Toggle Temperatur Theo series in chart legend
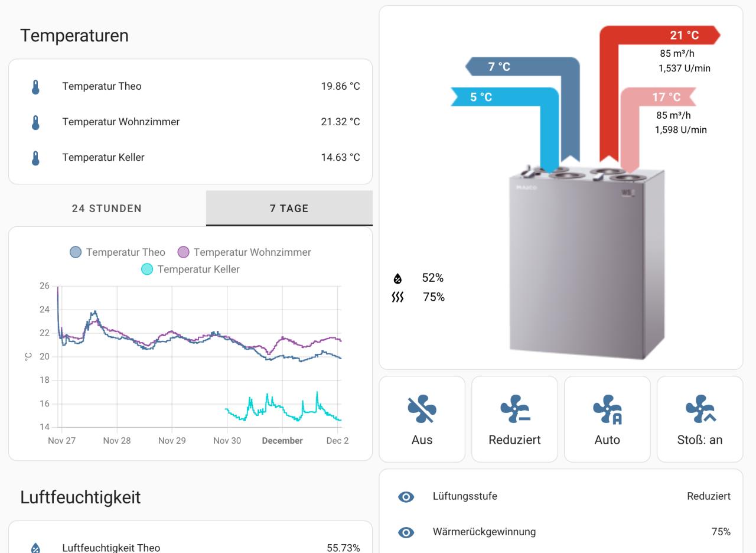Image resolution: width=756 pixels, height=553 pixels. [118, 252]
